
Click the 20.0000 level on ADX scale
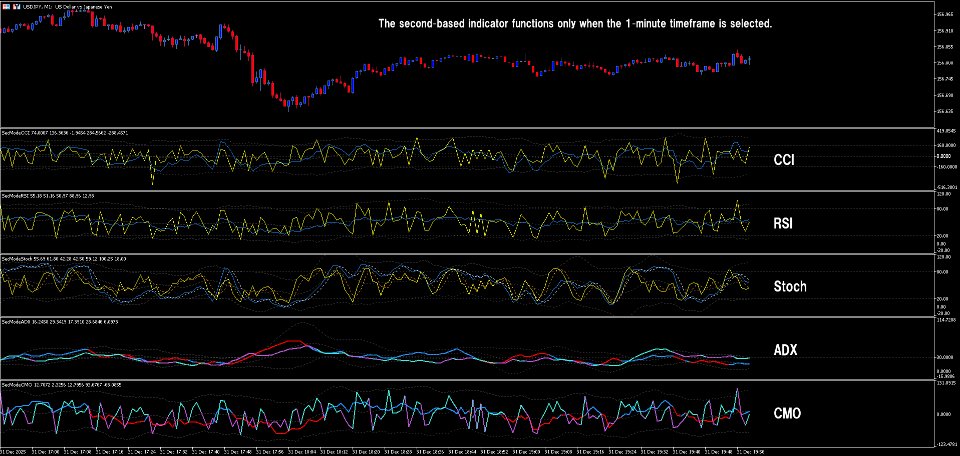pos(947,357)
